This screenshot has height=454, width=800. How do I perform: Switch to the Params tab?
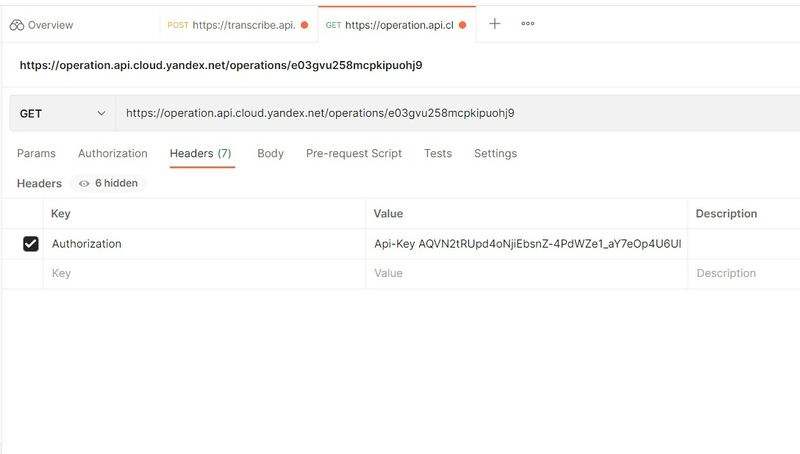(36, 154)
